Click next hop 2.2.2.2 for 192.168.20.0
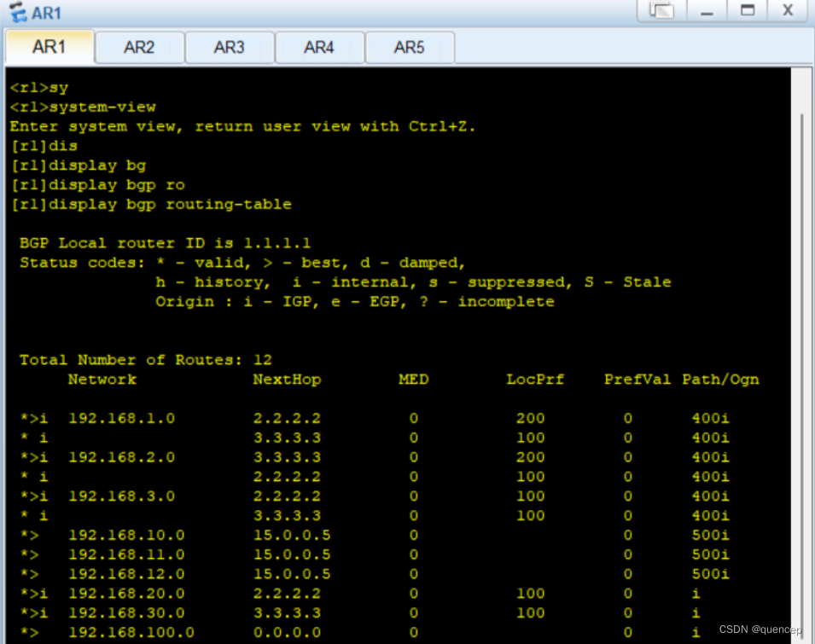The image size is (815, 644). pyautogui.click(x=288, y=593)
